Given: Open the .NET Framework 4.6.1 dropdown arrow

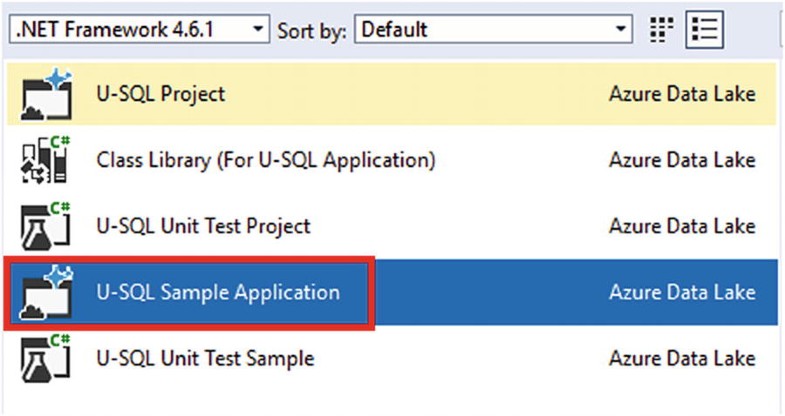Looking at the screenshot, I should click(x=258, y=29).
